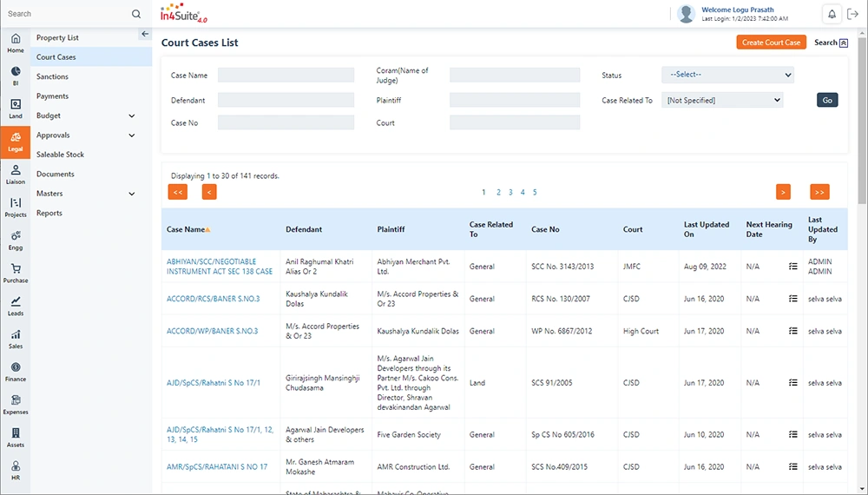Open the Case Related To dropdown

(x=722, y=101)
